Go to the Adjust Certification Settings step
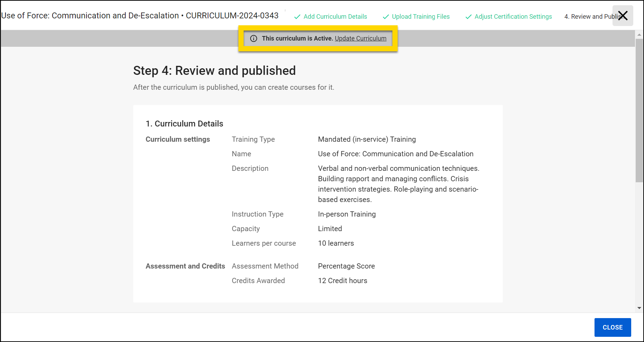 tap(513, 16)
